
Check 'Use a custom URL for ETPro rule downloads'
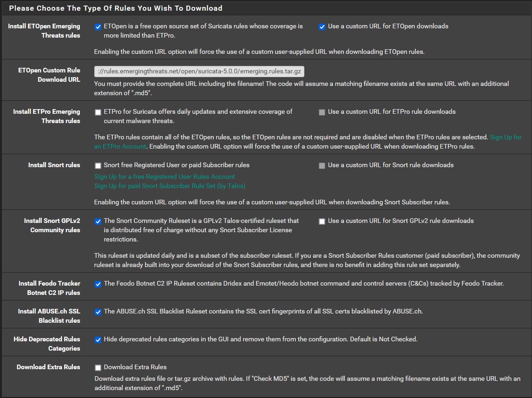point(322,112)
